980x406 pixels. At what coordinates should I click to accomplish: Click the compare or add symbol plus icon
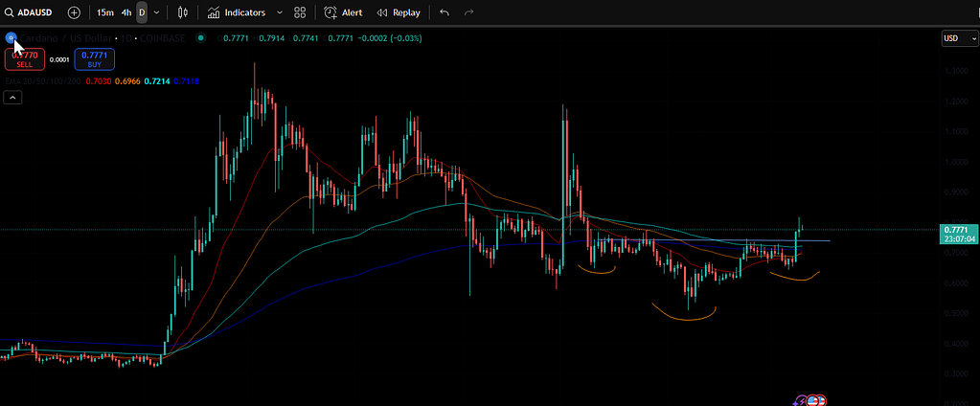(74, 12)
